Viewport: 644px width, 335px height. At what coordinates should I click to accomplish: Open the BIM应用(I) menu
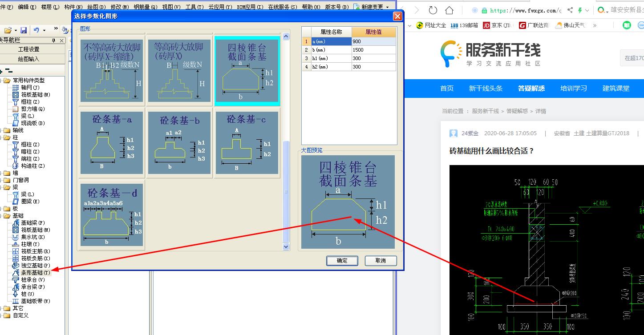coord(250,7)
